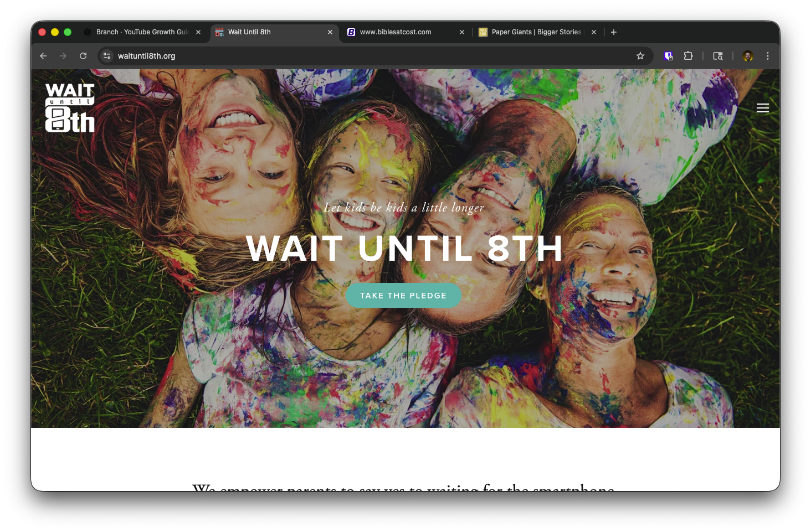Open the hamburger menu on the website
The image size is (811, 532).
click(x=762, y=108)
